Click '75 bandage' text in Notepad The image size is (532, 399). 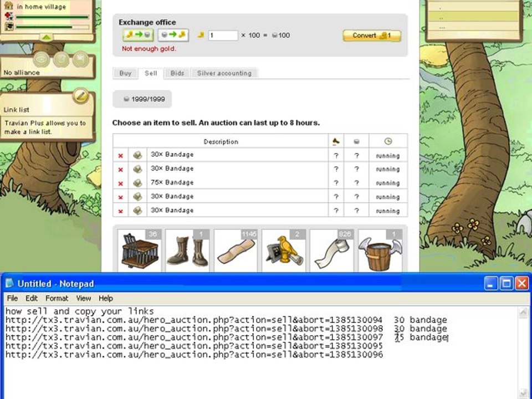[421, 337]
